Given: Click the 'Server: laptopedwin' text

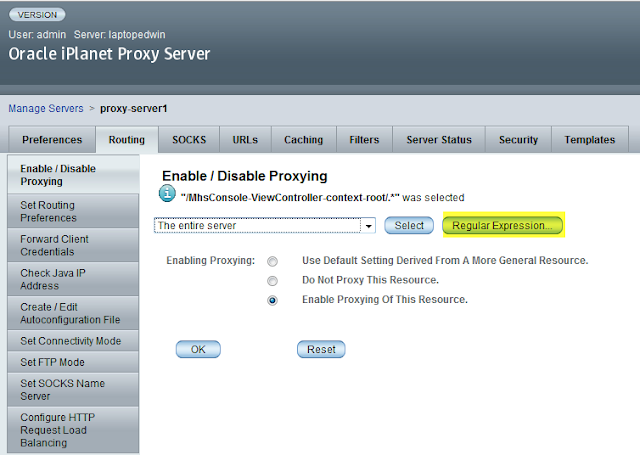Looking at the screenshot, I should tap(120, 35).
